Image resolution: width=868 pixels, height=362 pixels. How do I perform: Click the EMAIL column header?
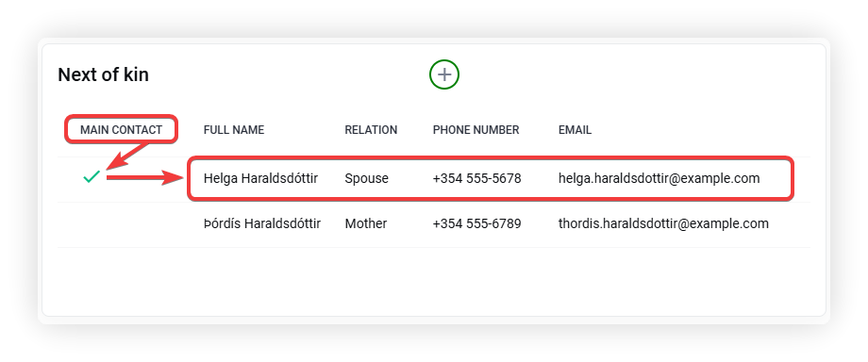point(576,130)
